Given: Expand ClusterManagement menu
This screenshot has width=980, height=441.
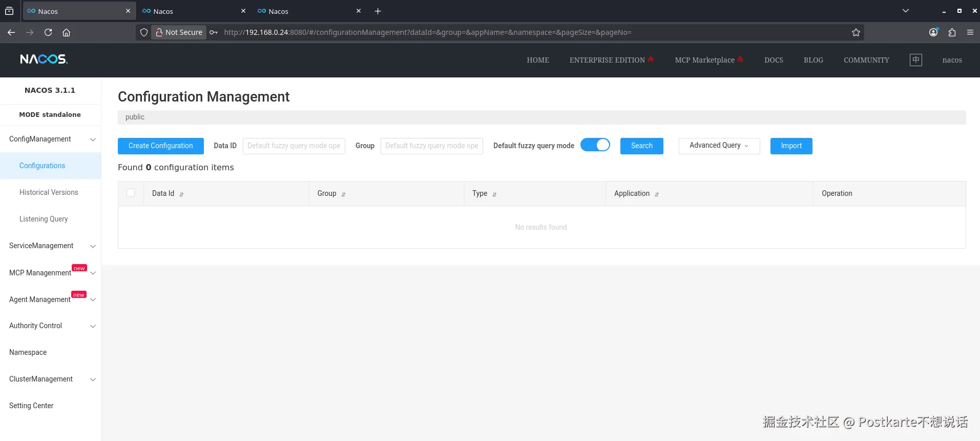Looking at the screenshot, I should point(50,379).
